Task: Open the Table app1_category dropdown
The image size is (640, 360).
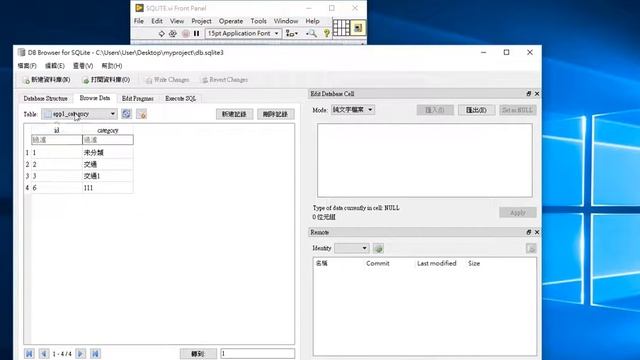Action: pos(79,114)
